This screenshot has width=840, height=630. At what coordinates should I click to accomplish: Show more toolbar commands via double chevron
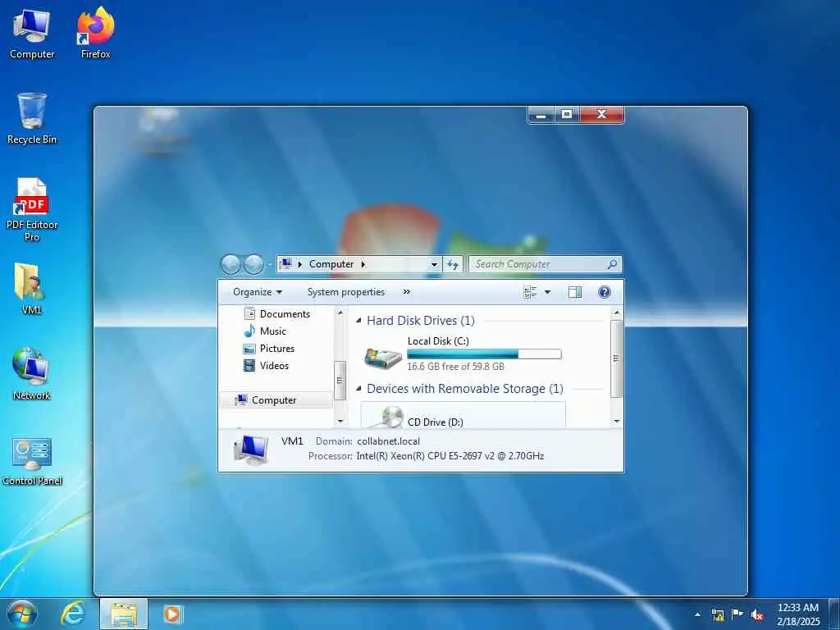tap(407, 292)
